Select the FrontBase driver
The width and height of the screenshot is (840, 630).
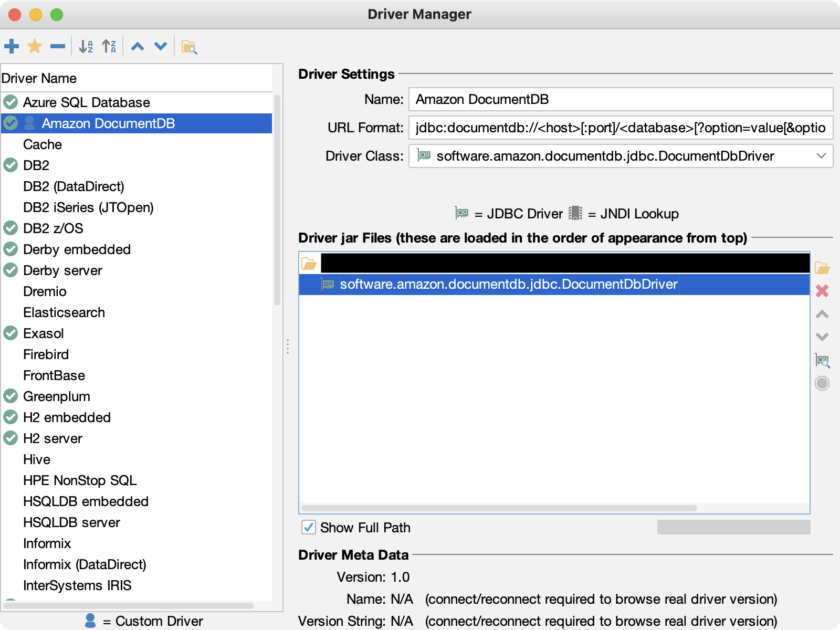tap(136, 375)
